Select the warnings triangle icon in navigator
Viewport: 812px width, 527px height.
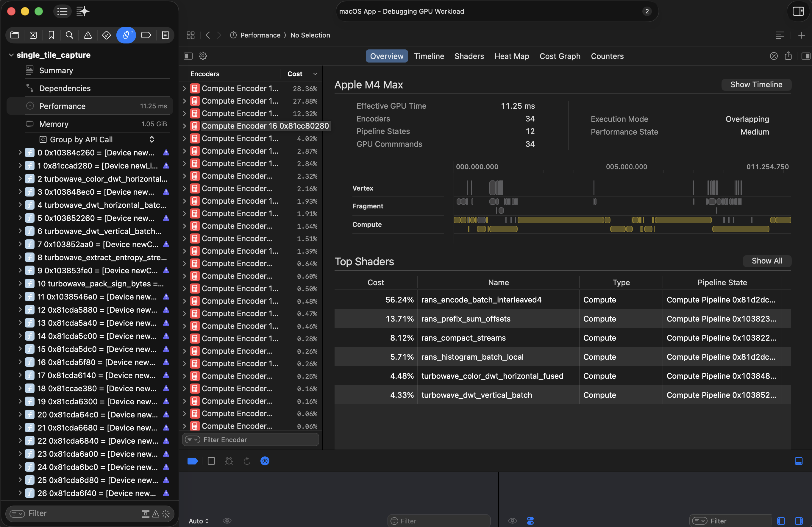point(88,35)
